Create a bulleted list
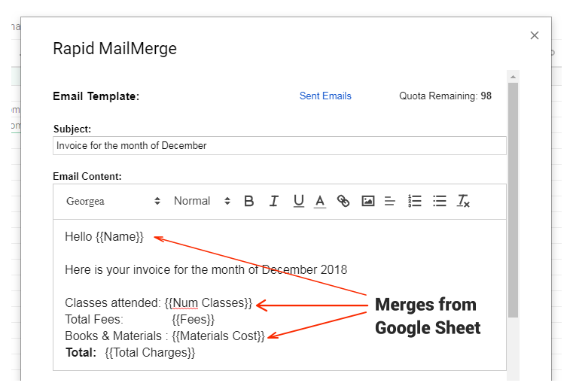 (439, 201)
